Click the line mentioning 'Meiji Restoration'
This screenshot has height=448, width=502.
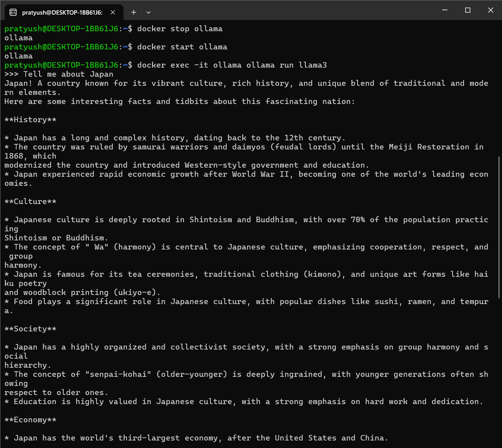coord(244,147)
